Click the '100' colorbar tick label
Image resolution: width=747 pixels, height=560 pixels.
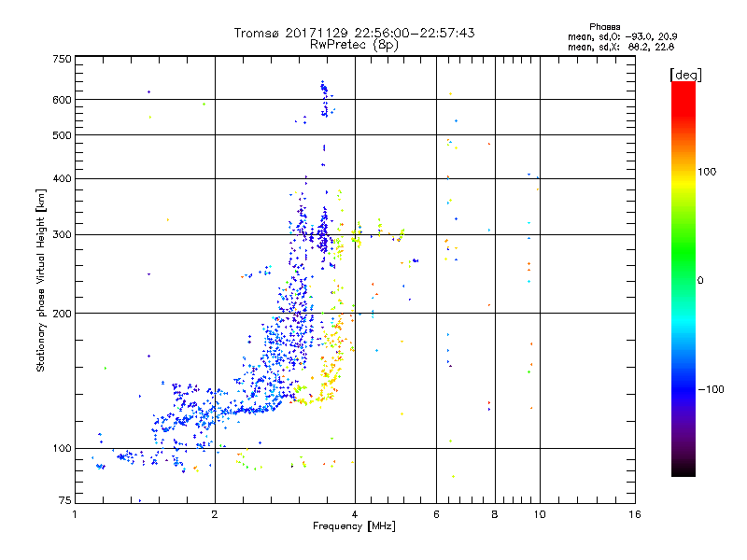click(707, 172)
